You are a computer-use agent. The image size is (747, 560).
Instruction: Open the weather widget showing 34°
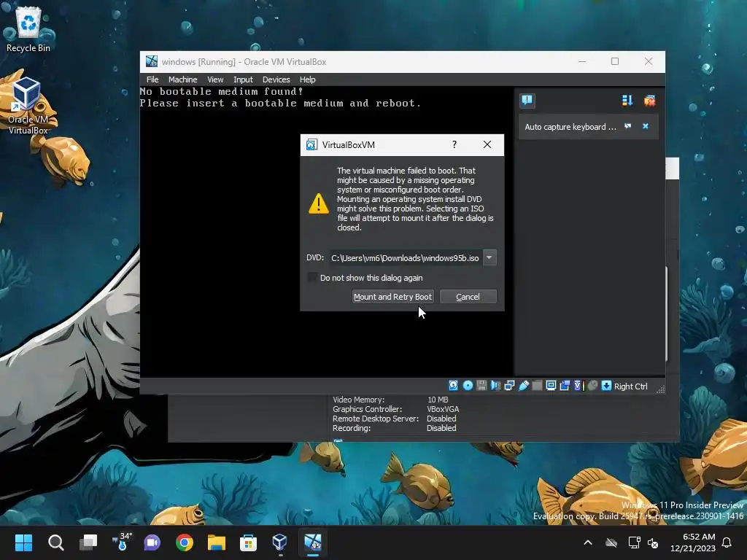[x=121, y=542]
